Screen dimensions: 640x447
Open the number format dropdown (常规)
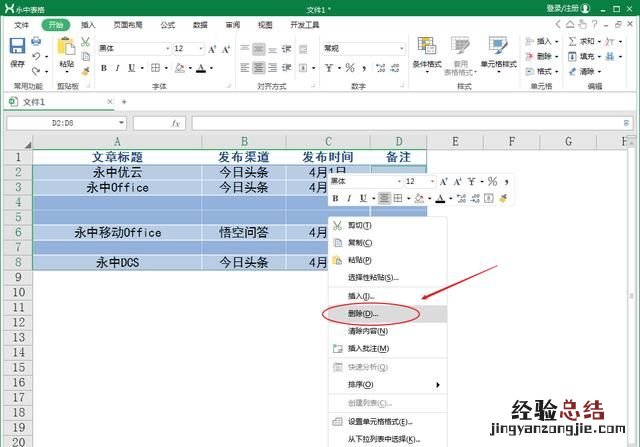click(x=401, y=48)
